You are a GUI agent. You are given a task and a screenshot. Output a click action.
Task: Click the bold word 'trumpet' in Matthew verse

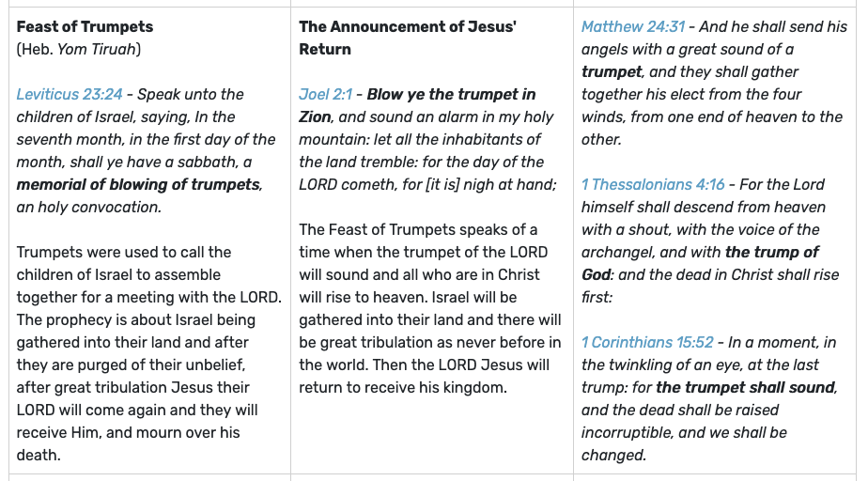coord(612,72)
